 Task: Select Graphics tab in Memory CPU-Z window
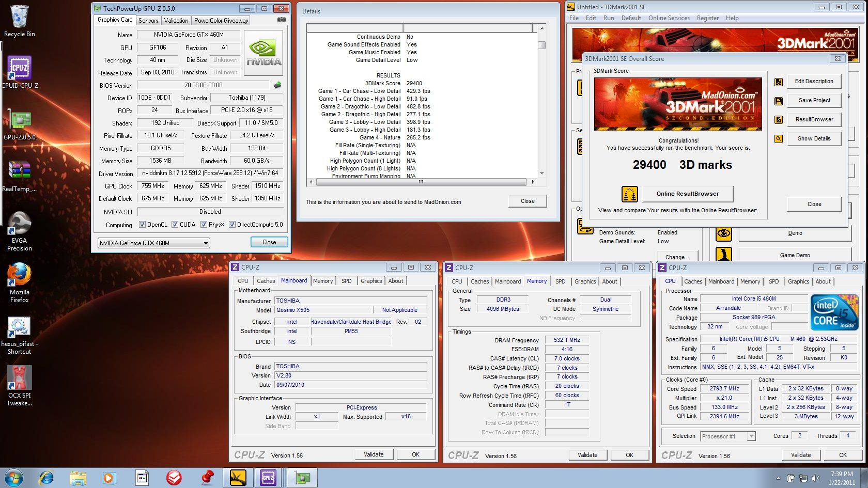[x=585, y=281]
